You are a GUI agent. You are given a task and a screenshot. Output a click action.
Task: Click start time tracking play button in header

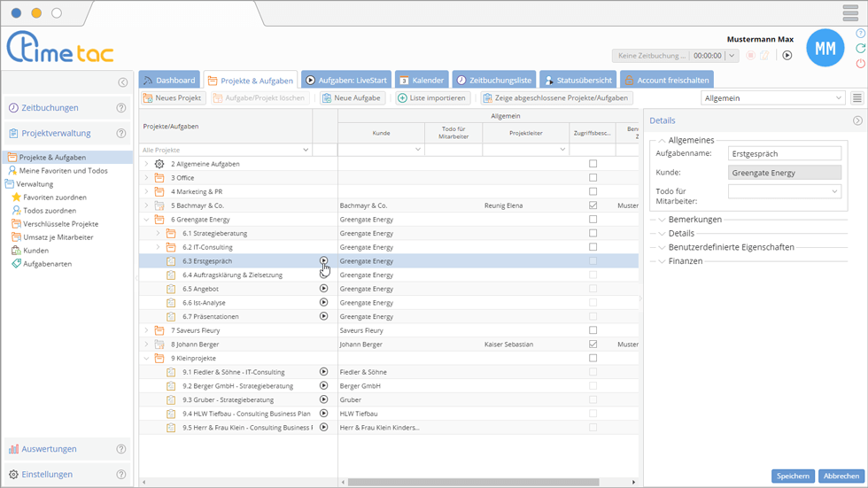pos(787,56)
